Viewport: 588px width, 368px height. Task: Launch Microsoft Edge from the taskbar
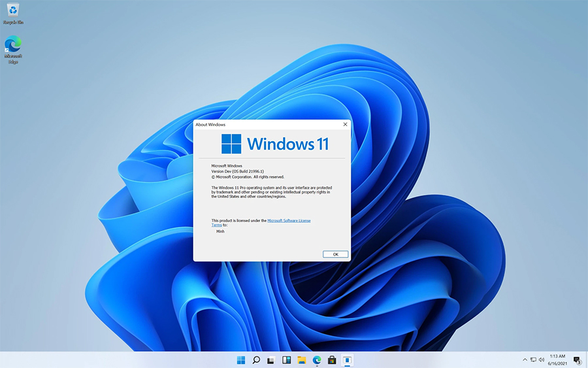click(x=317, y=360)
